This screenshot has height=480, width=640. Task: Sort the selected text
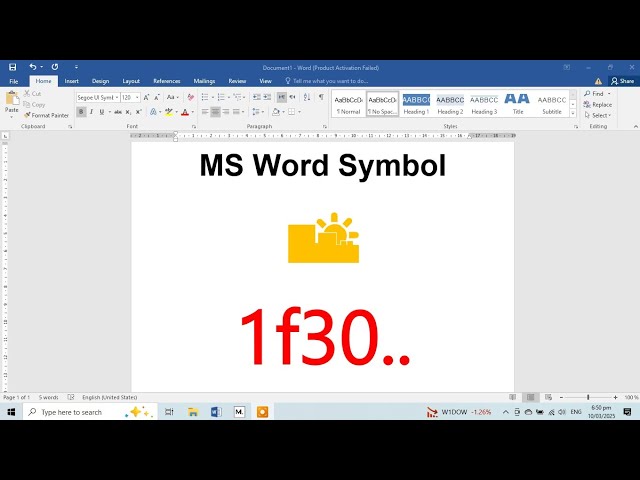point(307,97)
